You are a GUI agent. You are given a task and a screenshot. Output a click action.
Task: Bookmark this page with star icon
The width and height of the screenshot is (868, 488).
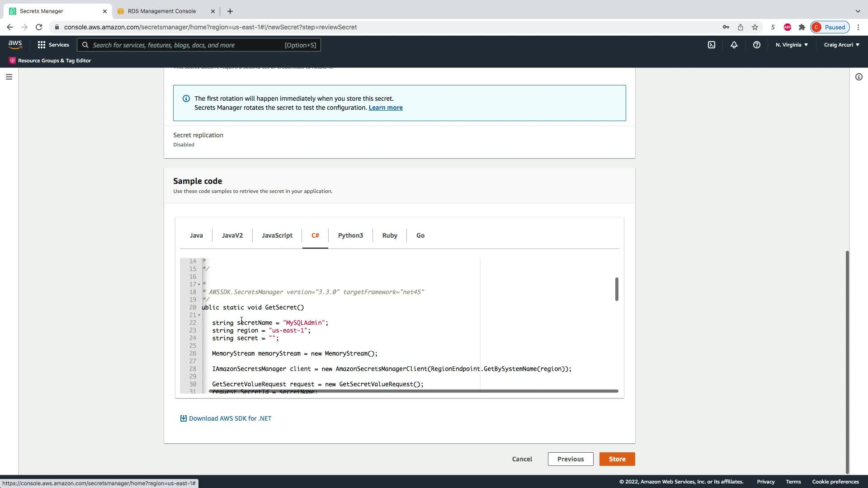pos(755,27)
